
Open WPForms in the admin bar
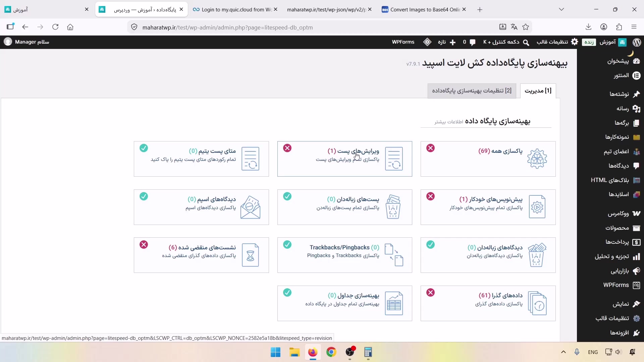pos(403,42)
